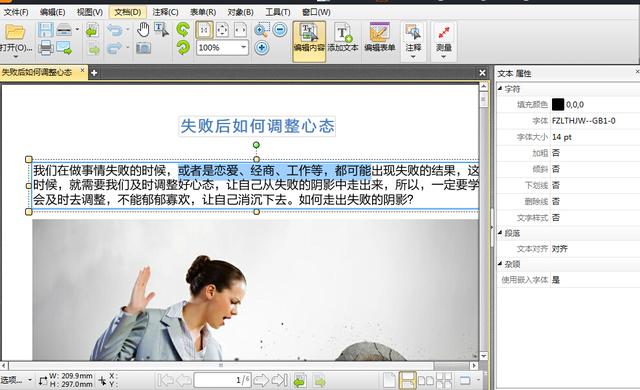The width and height of the screenshot is (640, 390).
Task: Open the zoom level 100% dropdown
Action: pyautogui.click(x=243, y=47)
